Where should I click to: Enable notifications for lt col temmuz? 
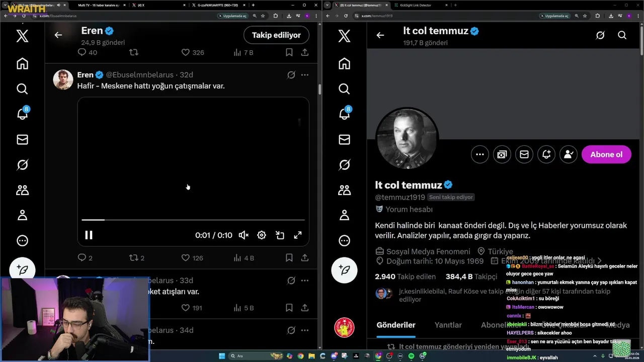coord(546,154)
